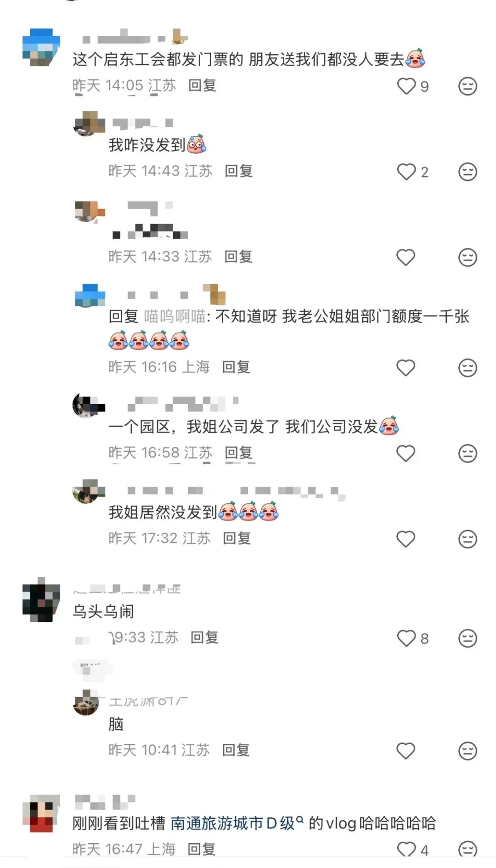Toggle like on the vlog 哈哈哈 comment

pyautogui.click(x=406, y=849)
